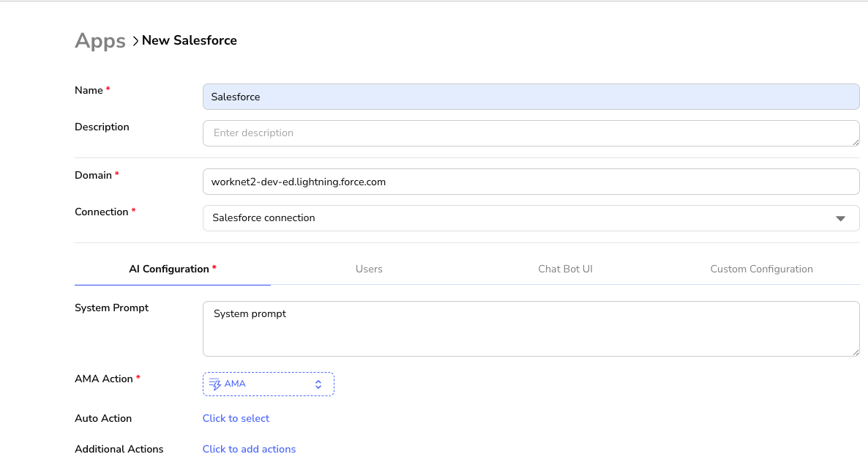Viewport: 868px width, 465px height.
Task: Open the Custom Configuration tab
Action: pos(761,269)
